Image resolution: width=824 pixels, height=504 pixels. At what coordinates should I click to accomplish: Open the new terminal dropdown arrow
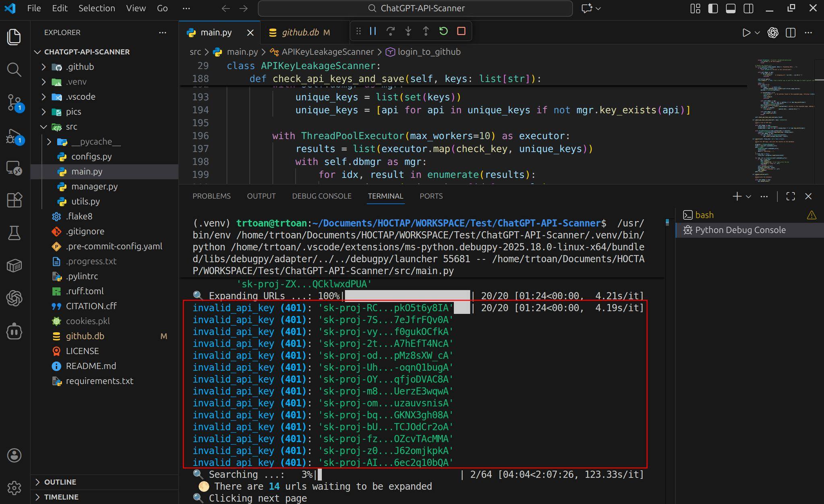748,196
